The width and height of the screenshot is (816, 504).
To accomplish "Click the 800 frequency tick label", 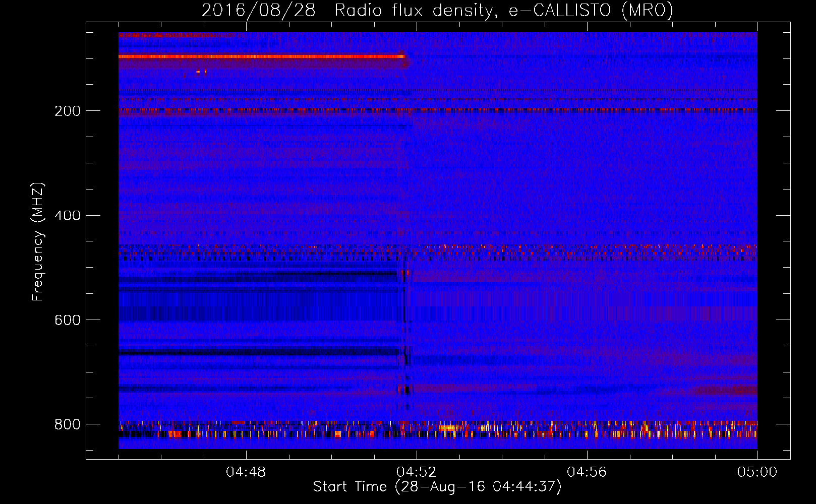I will [67, 425].
